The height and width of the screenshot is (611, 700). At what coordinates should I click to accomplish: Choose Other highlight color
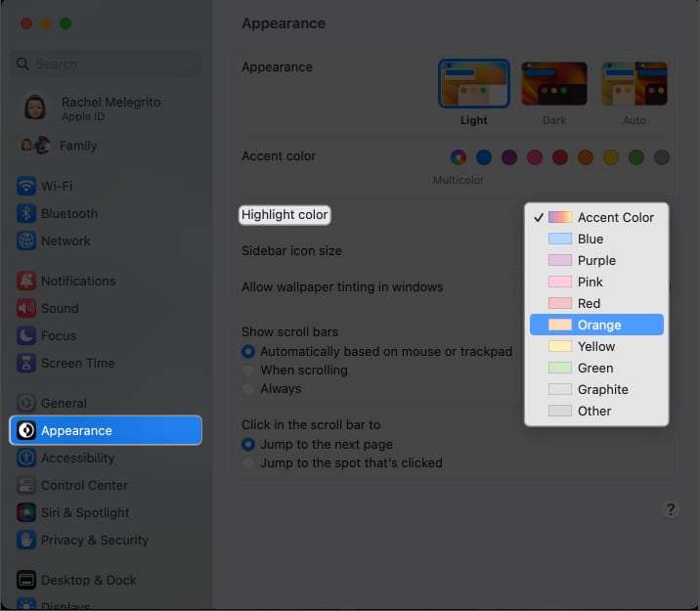point(596,411)
